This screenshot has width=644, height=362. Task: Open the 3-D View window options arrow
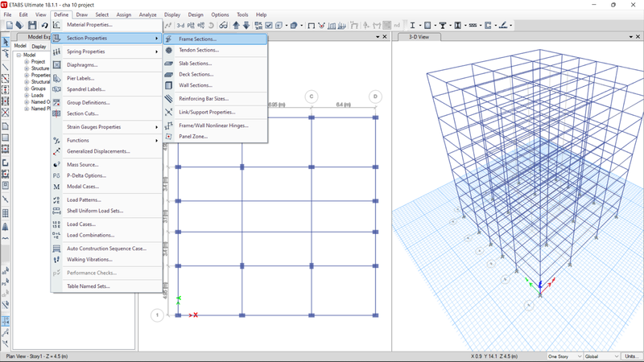click(x=631, y=37)
